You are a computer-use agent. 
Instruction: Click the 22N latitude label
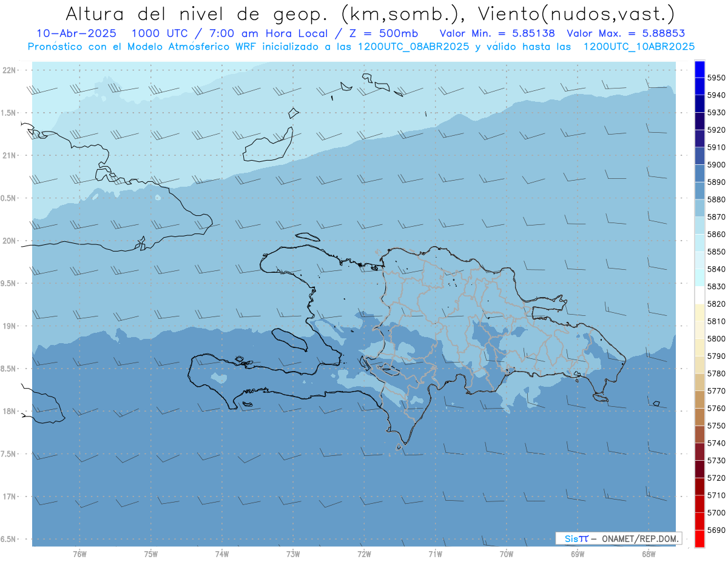(9, 70)
